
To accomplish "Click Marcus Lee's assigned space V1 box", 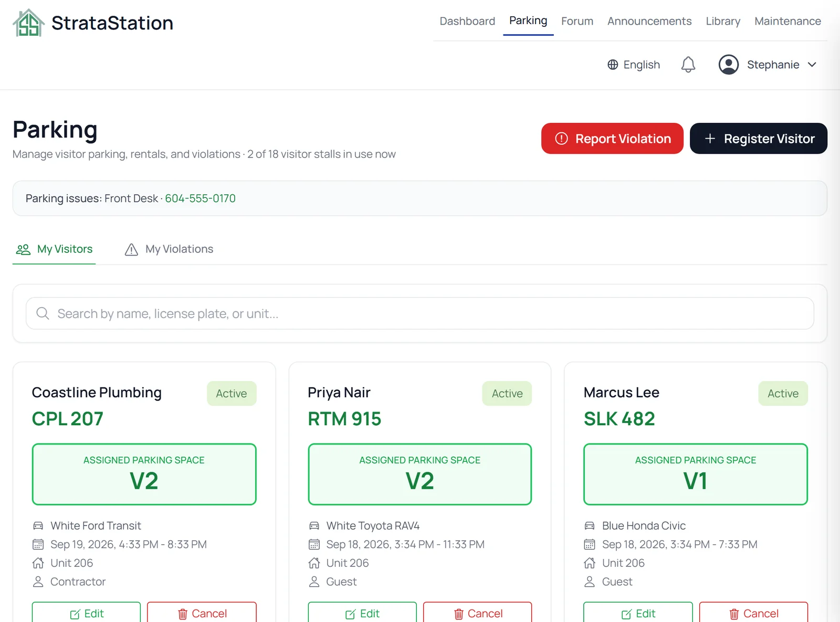I will [x=696, y=475].
